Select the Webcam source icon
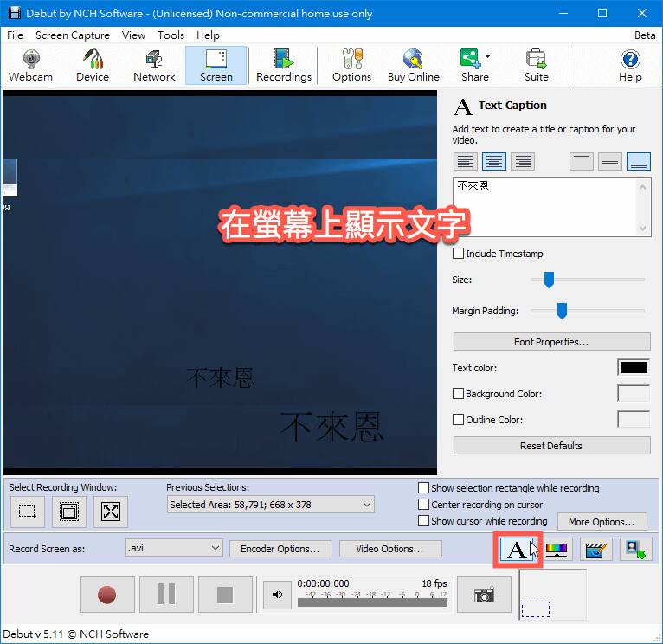 point(30,66)
